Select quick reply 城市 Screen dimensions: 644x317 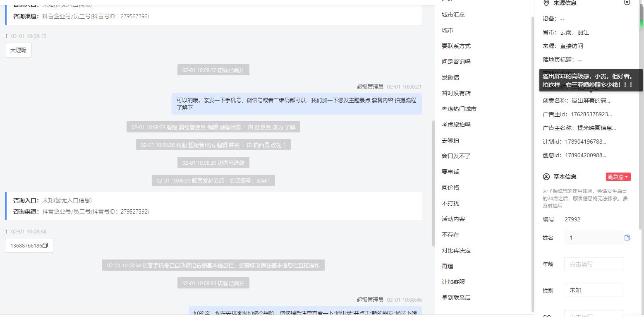[448, 30]
